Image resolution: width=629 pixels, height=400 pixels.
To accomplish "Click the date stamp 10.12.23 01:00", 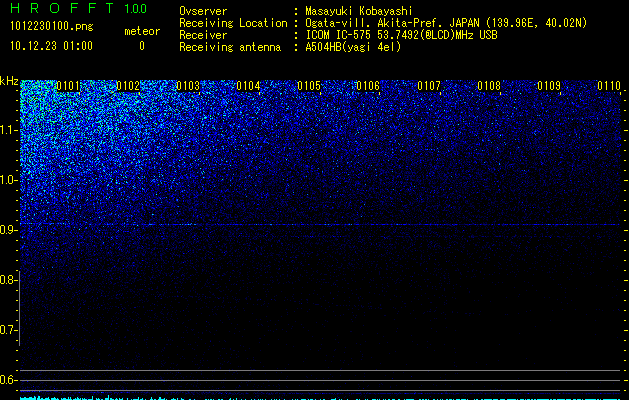I will [51, 46].
